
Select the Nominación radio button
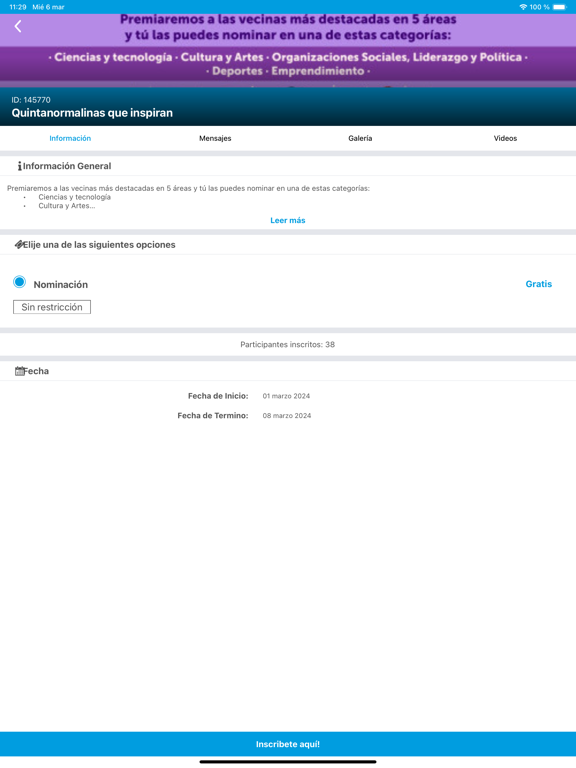click(20, 282)
